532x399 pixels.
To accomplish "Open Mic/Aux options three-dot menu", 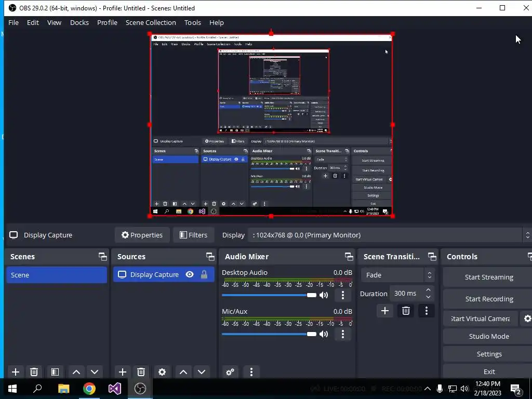I will 343,334.
